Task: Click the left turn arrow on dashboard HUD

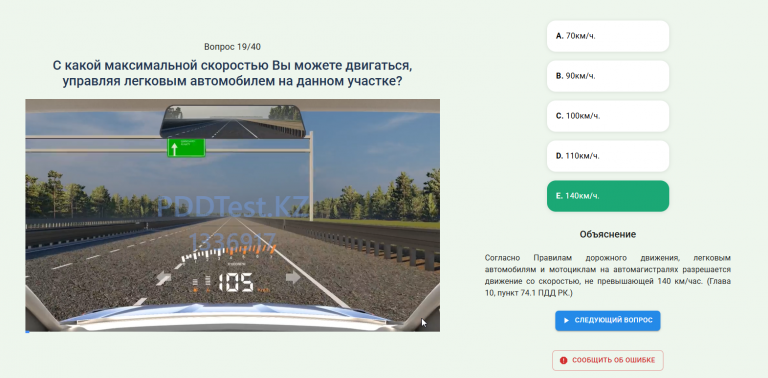Action: tap(164, 278)
